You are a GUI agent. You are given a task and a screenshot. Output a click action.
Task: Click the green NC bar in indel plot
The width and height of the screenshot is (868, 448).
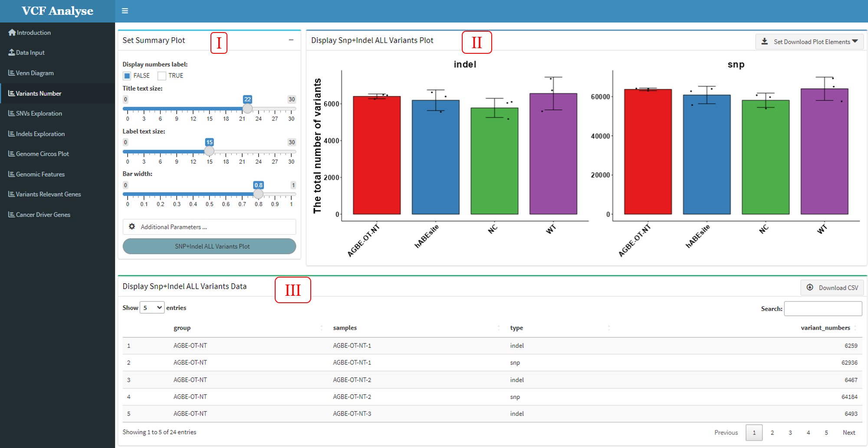tap(494, 161)
